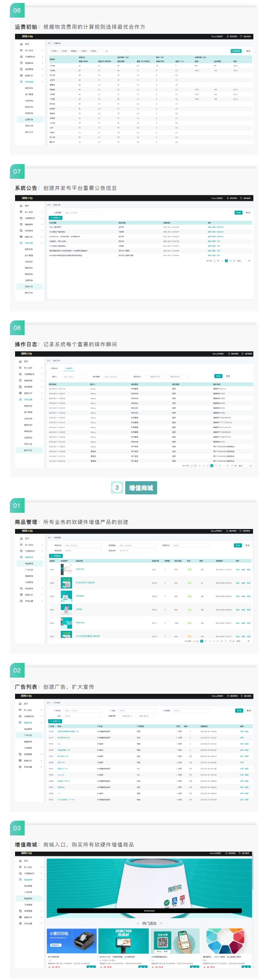Expand 系统设置 chevron in 增值商城 panel sidebar
Screen dimensions: 264x980
[42, 923]
